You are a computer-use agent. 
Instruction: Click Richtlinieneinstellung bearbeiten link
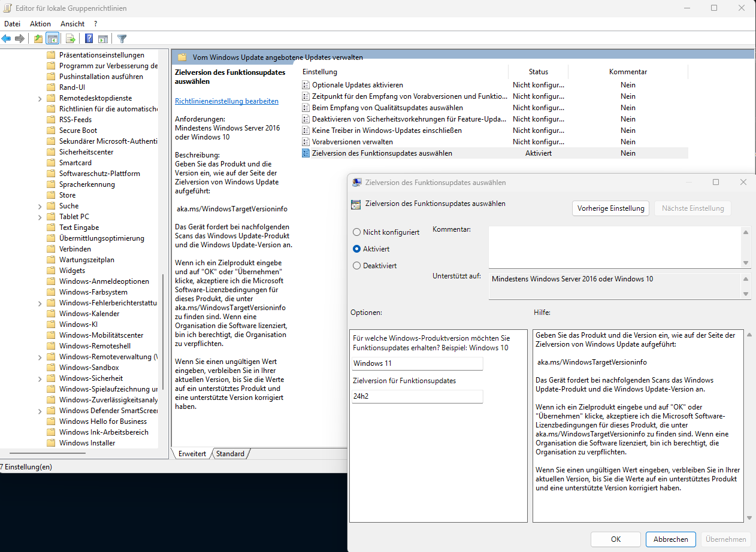click(226, 101)
